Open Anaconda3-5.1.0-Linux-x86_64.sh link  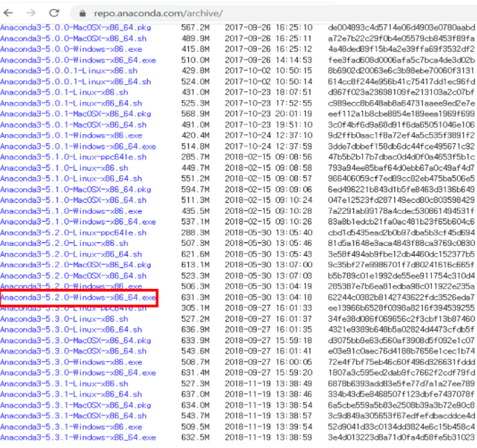(x=71, y=179)
